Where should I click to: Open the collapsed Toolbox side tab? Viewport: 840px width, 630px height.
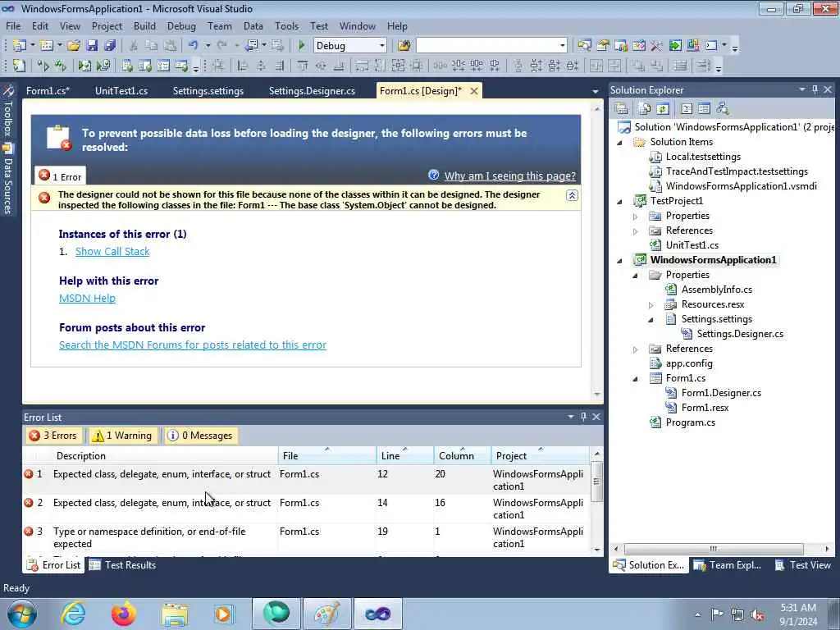click(x=8, y=112)
